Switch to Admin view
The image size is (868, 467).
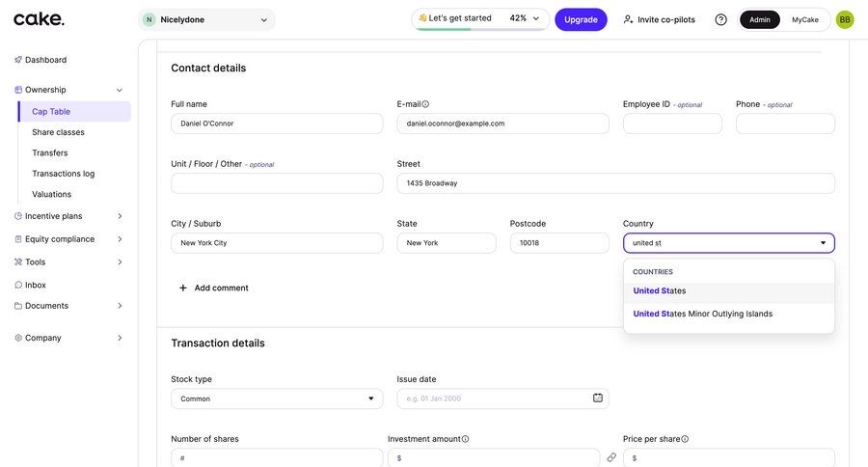pos(760,19)
